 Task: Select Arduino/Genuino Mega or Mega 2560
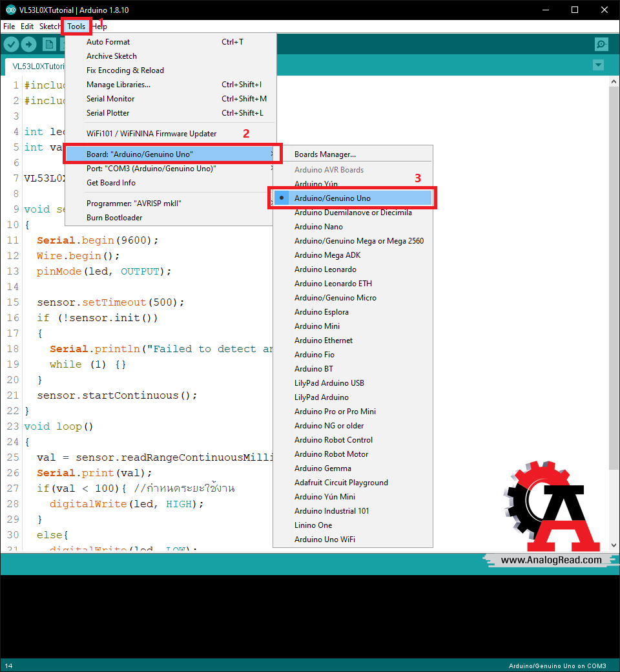click(x=353, y=240)
